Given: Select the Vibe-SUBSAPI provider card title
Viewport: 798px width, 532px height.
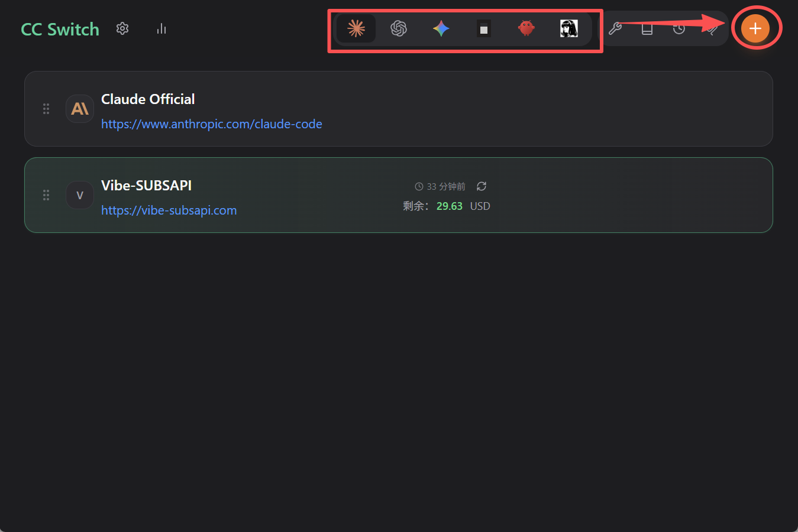Looking at the screenshot, I should click(x=147, y=186).
